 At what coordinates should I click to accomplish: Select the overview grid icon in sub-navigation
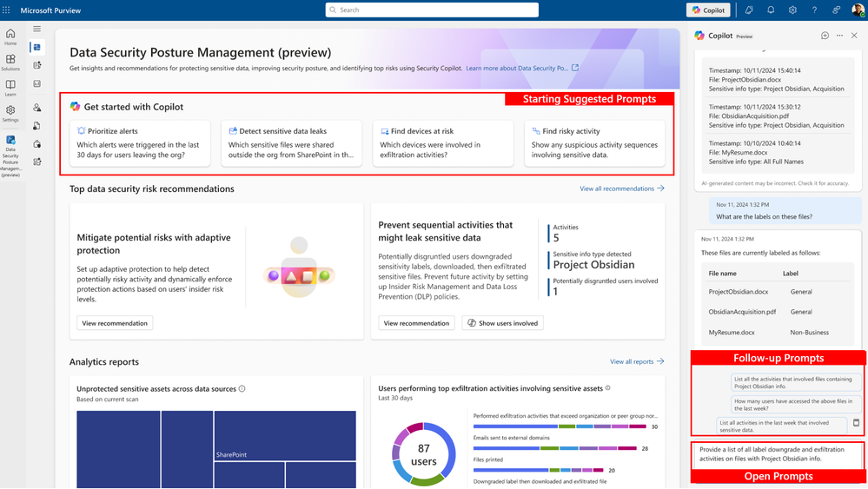[37, 48]
